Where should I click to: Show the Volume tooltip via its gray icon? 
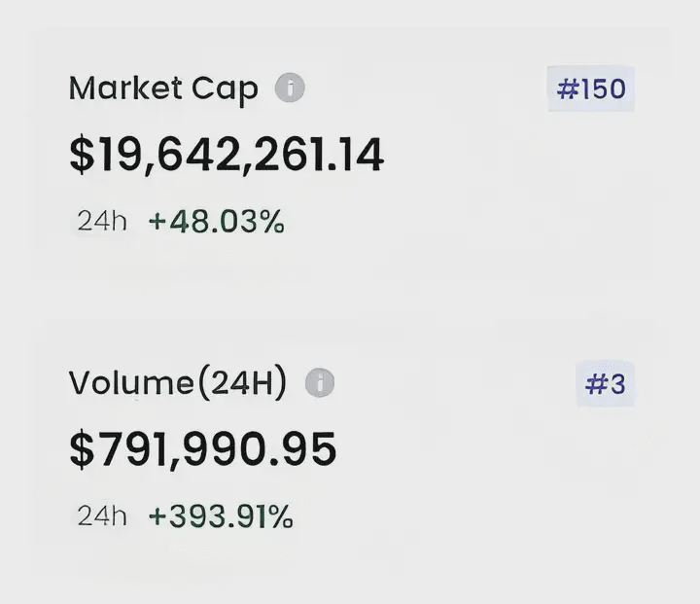[x=320, y=383]
